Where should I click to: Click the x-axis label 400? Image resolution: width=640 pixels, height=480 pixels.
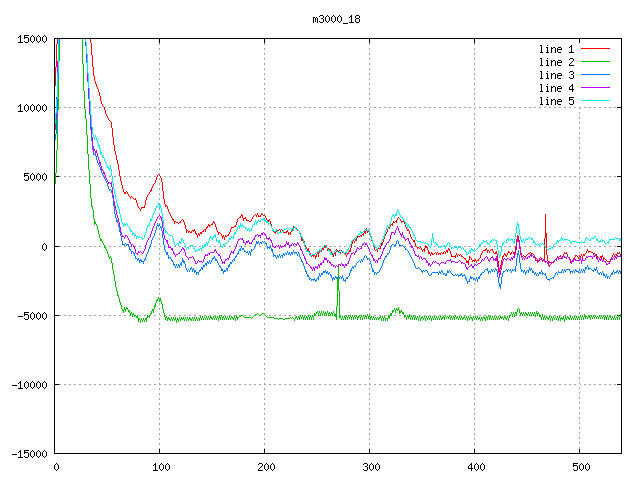(x=476, y=467)
